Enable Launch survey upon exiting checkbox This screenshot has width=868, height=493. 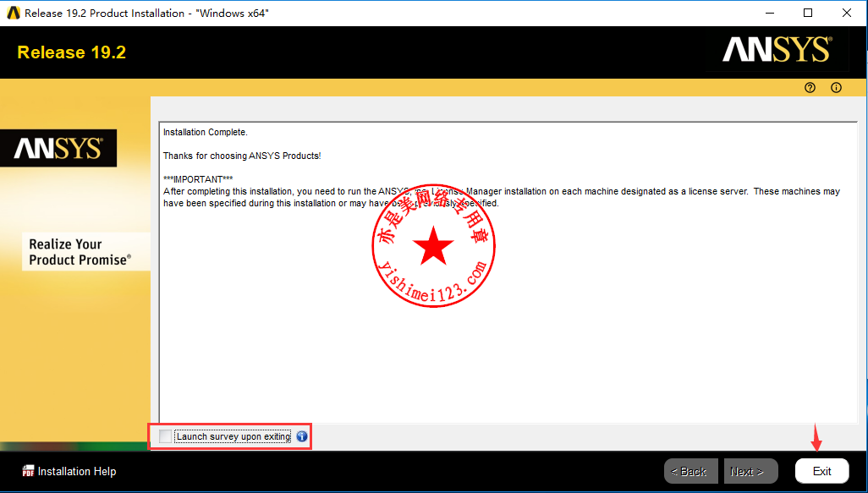(165, 436)
